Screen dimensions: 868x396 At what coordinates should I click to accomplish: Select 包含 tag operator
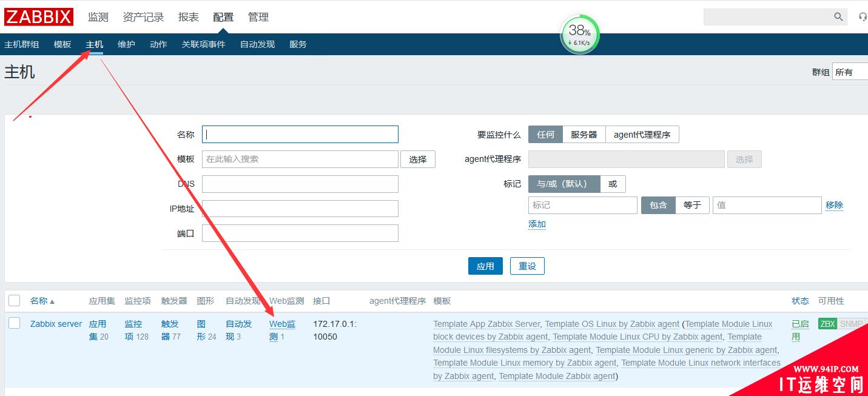pos(659,205)
